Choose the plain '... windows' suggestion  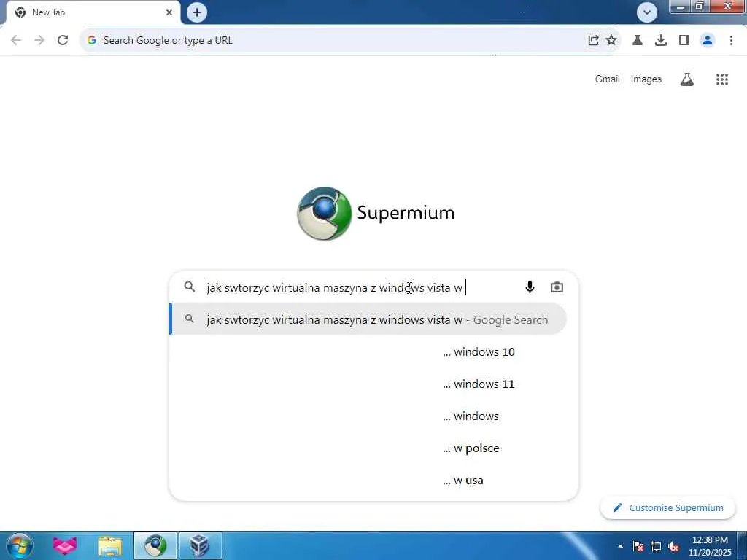tap(368, 416)
